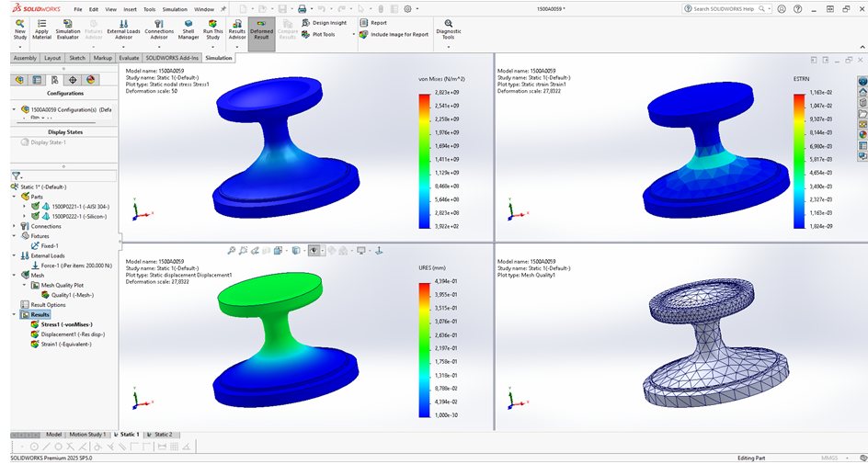Open the Simulation menu
The image size is (868, 464).
(x=175, y=9)
